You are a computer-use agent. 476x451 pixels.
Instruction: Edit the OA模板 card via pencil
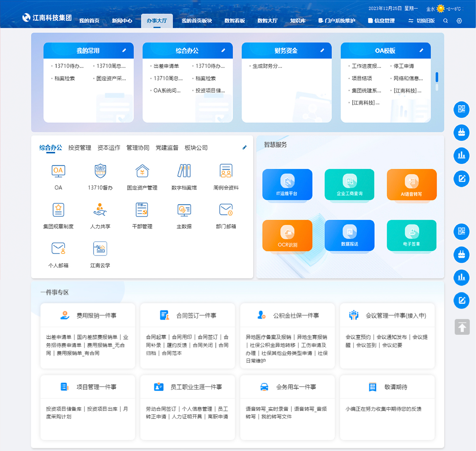pyautogui.click(x=421, y=50)
